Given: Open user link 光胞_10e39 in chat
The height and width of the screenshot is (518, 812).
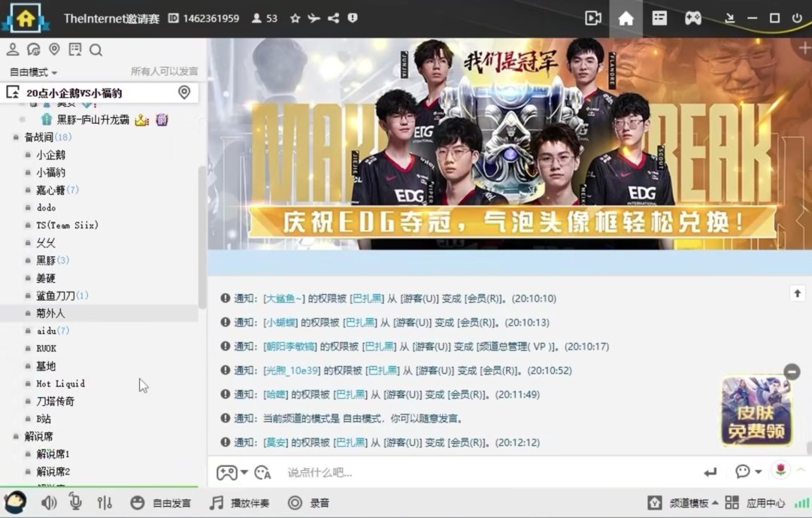Looking at the screenshot, I should coord(292,371).
